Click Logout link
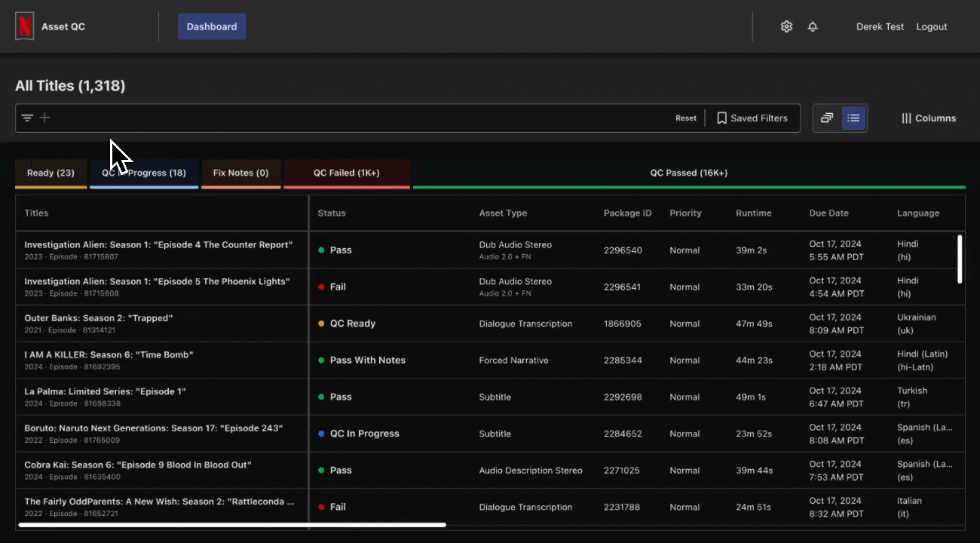 (x=932, y=26)
